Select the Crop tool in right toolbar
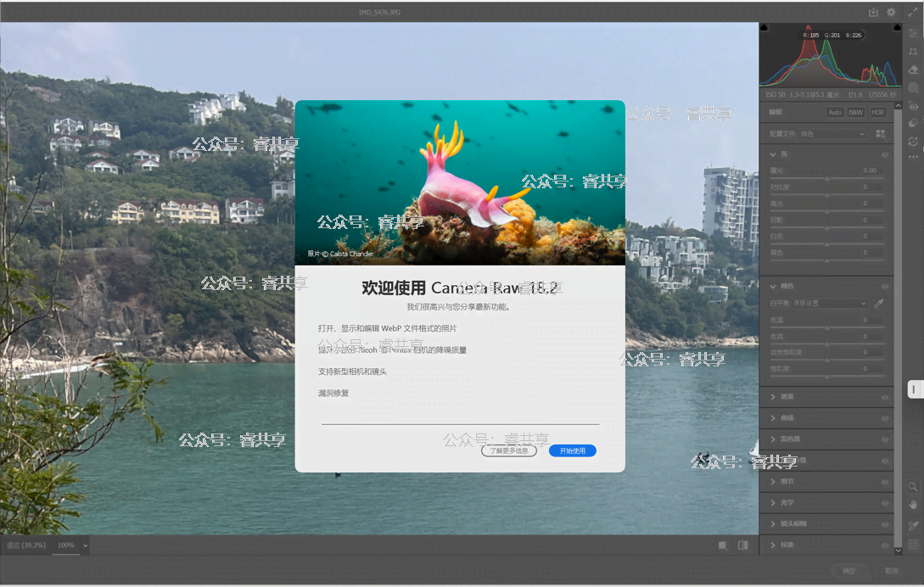 [x=913, y=52]
